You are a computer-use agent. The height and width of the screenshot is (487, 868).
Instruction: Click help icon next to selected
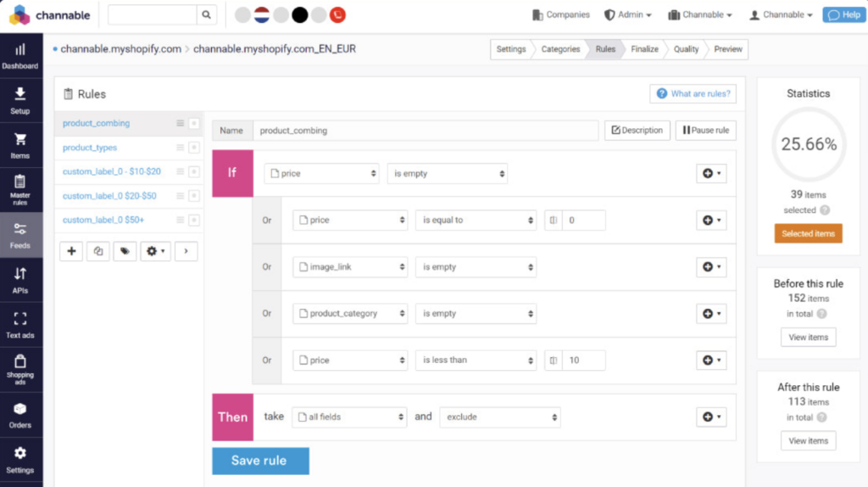[825, 210]
